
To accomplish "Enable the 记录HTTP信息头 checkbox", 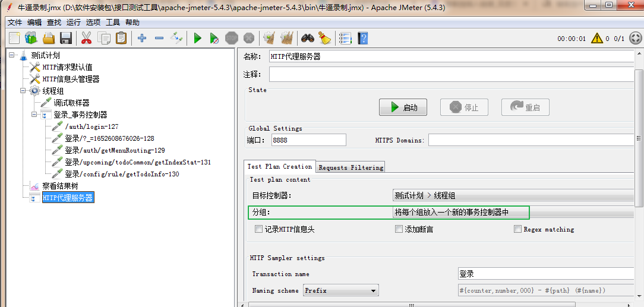I will pos(258,229).
